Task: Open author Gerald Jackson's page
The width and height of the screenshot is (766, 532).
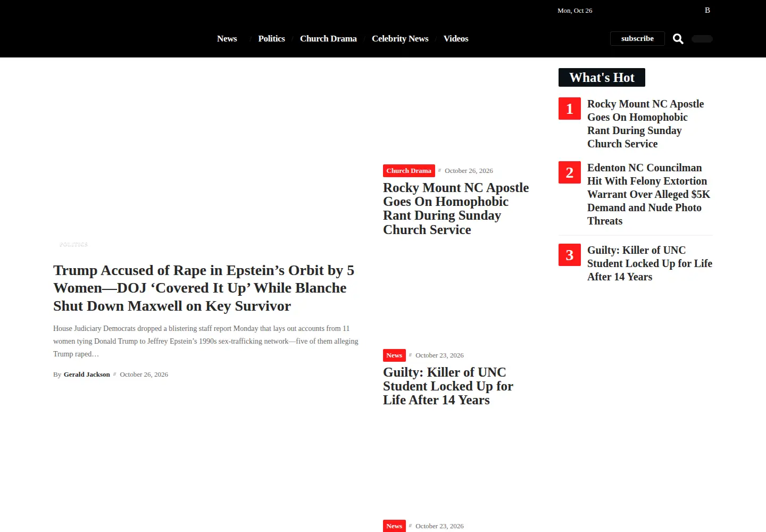Action: click(87, 375)
